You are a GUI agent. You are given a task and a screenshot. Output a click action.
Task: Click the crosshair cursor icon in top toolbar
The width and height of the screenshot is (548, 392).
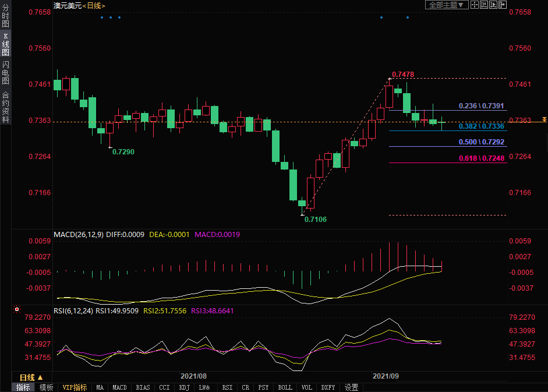pos(474,5)
